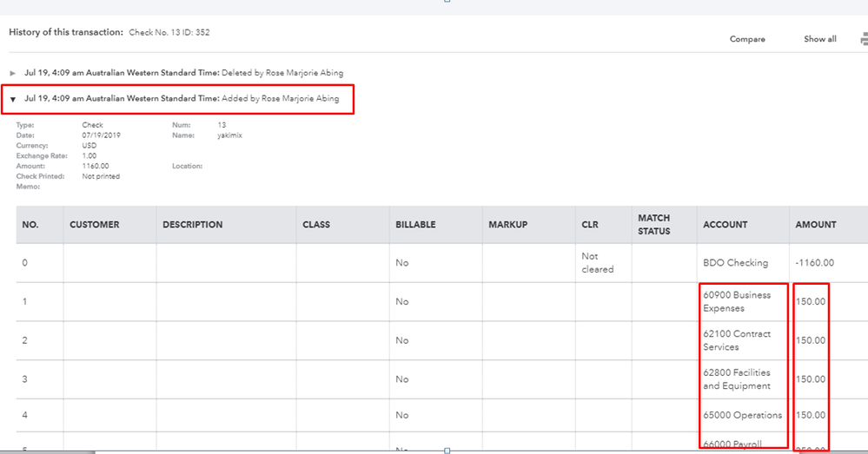The height and width of the screenshot is (454, 868).
Task: Click the Deleted by Rose Marjorie Abing text
Action: click(282, 73)
